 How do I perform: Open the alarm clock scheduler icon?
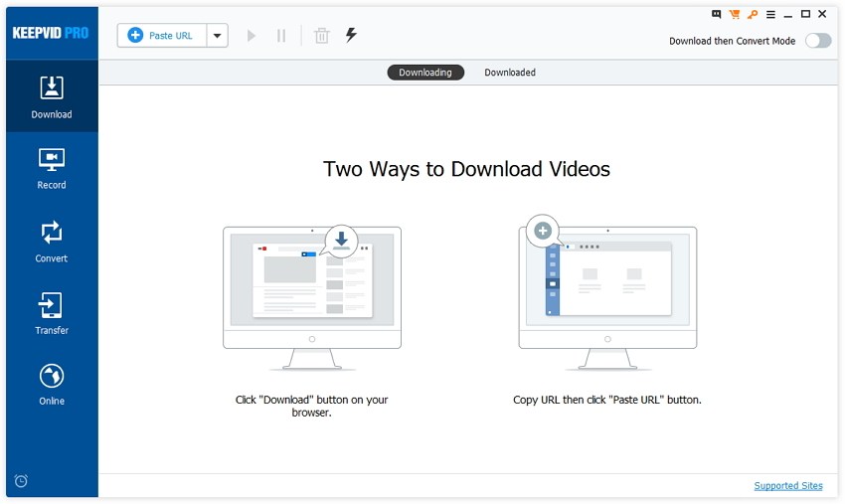pos(21,481)
